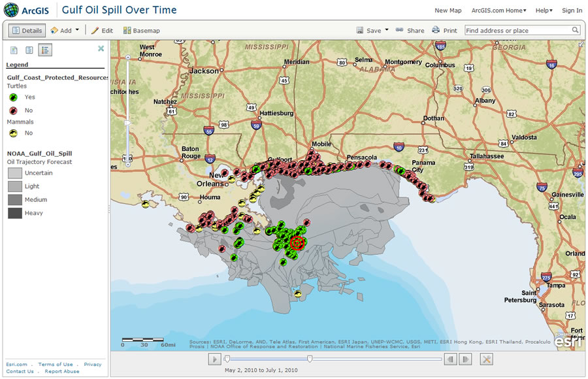Click the esri logo on map

tap(568, 340)
